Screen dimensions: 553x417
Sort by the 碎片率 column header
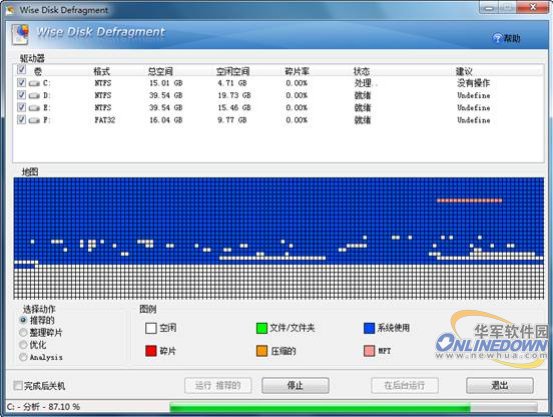[297, 71]
